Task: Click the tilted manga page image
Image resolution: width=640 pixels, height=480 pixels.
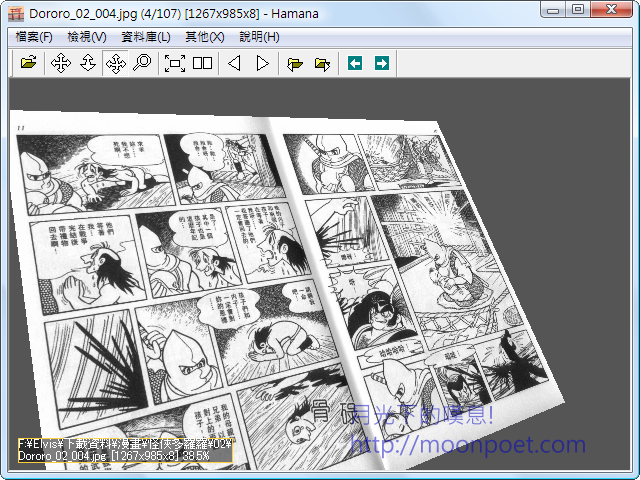Action: (280, 280)
